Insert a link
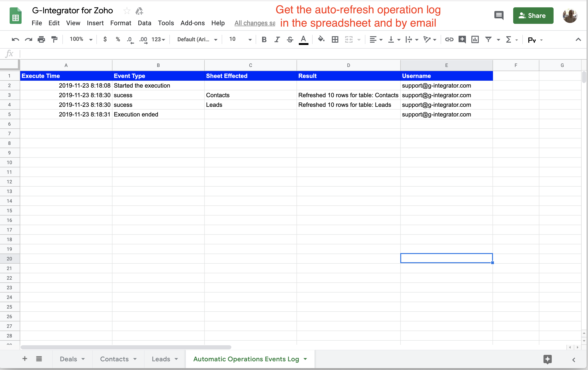This screenshot has width=588, height=370. tap(449, 39)
